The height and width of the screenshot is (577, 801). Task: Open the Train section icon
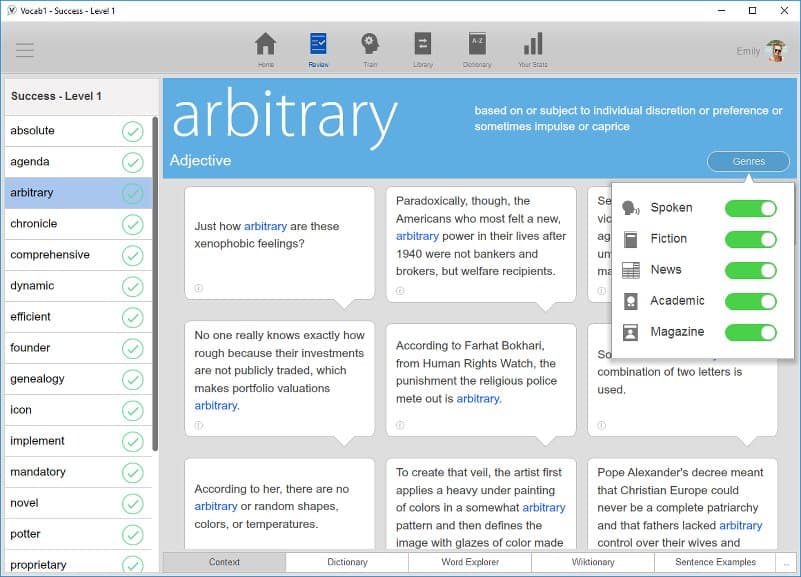click(x=370, y=45)
